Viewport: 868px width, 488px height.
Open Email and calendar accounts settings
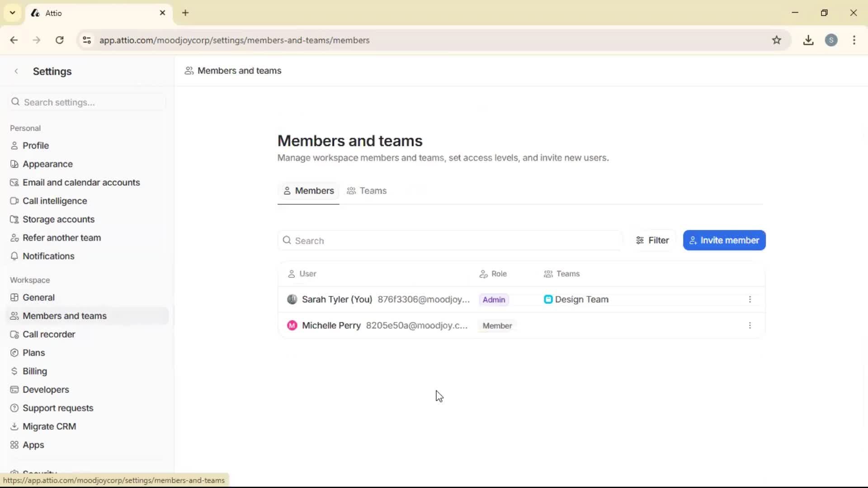81,182
